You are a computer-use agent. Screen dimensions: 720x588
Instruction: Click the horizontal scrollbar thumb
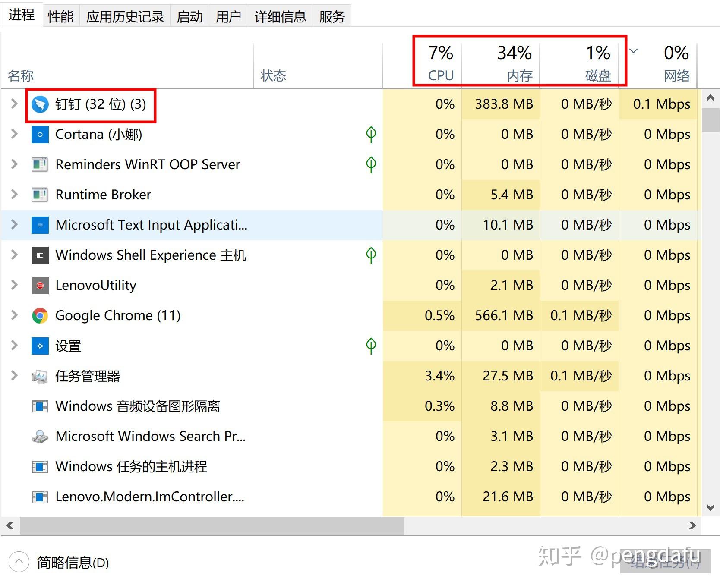point(212,525)
